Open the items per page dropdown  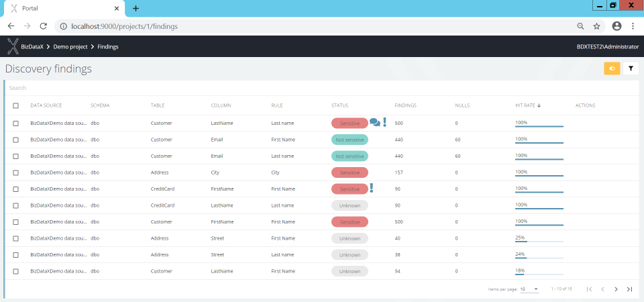tap(529, 289)
